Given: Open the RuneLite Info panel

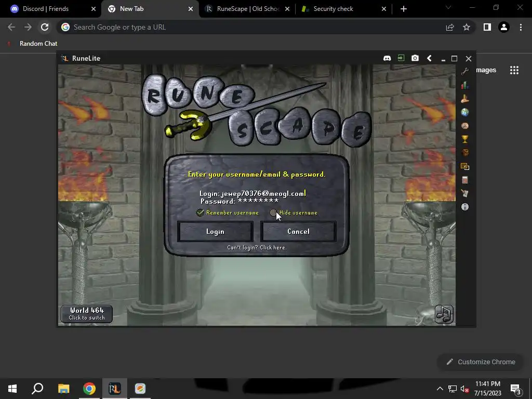Looking at the screenshot, I should point(465,207).
